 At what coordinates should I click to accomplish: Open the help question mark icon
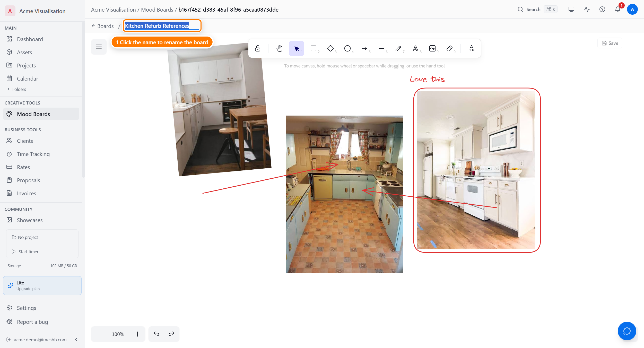click(602, 10)
